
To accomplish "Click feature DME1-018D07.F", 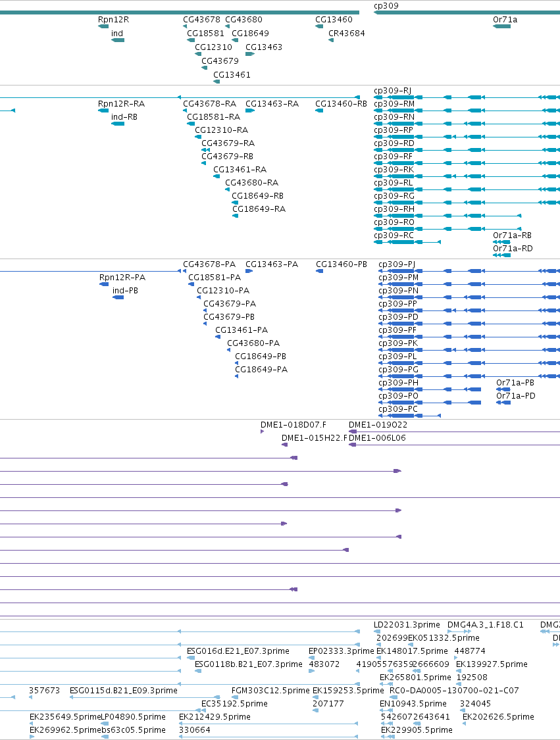I will 293,425.
